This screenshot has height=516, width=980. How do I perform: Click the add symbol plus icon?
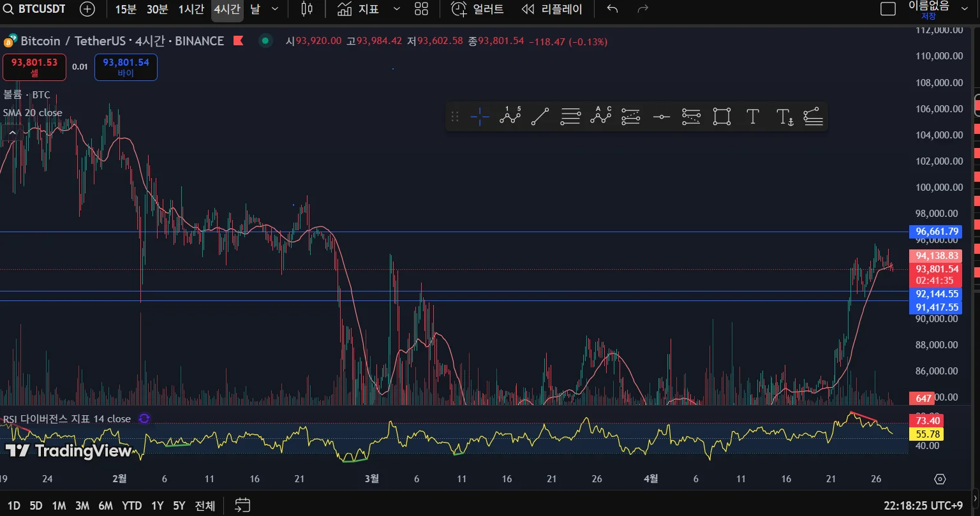click(87, 9)
